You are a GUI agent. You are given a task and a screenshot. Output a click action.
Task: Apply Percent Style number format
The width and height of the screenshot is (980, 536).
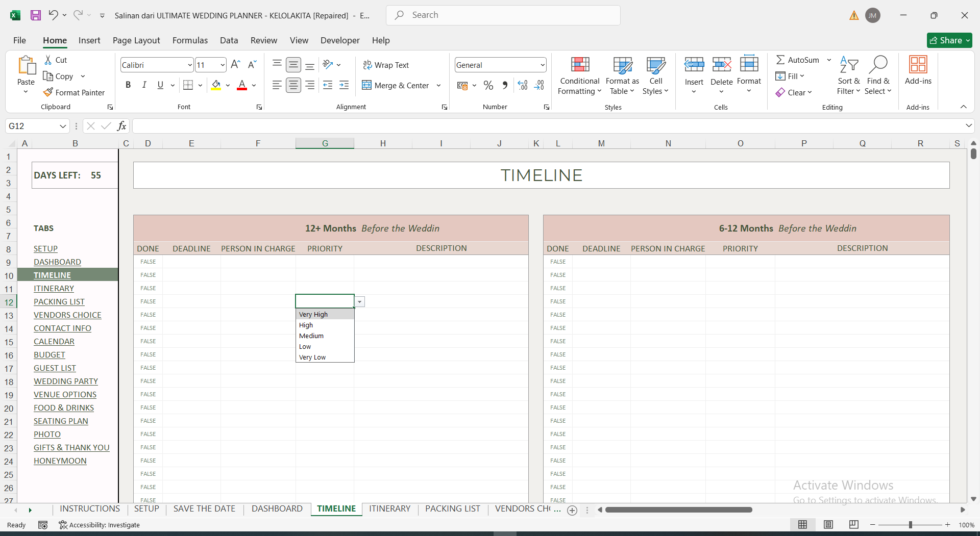488,85
